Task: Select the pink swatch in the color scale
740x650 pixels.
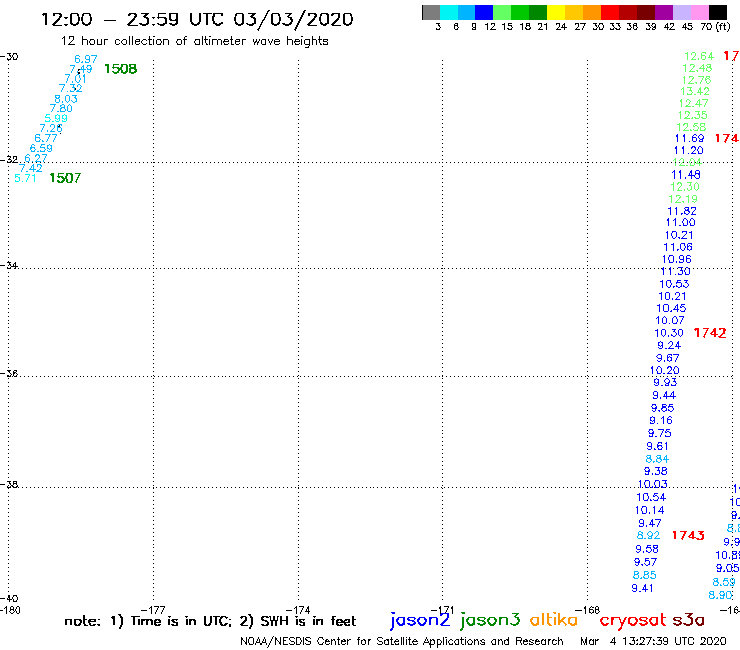Action: click(x=699, y=12)
